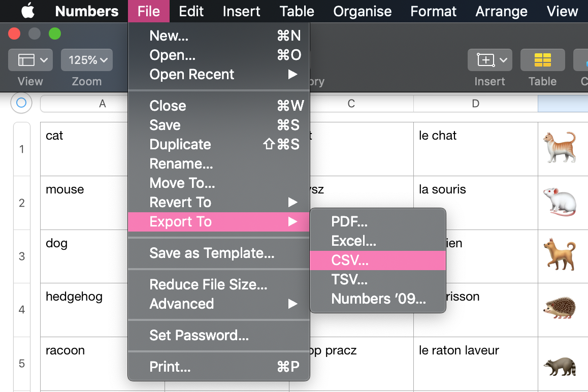
Task: Select the white mouse emoji cell
Action: click(x=560, y=202)
